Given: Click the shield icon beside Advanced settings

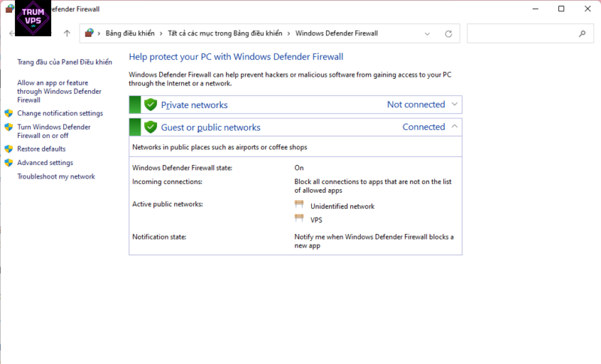Looking at the screenshot, I should click(x=9, y=163).
